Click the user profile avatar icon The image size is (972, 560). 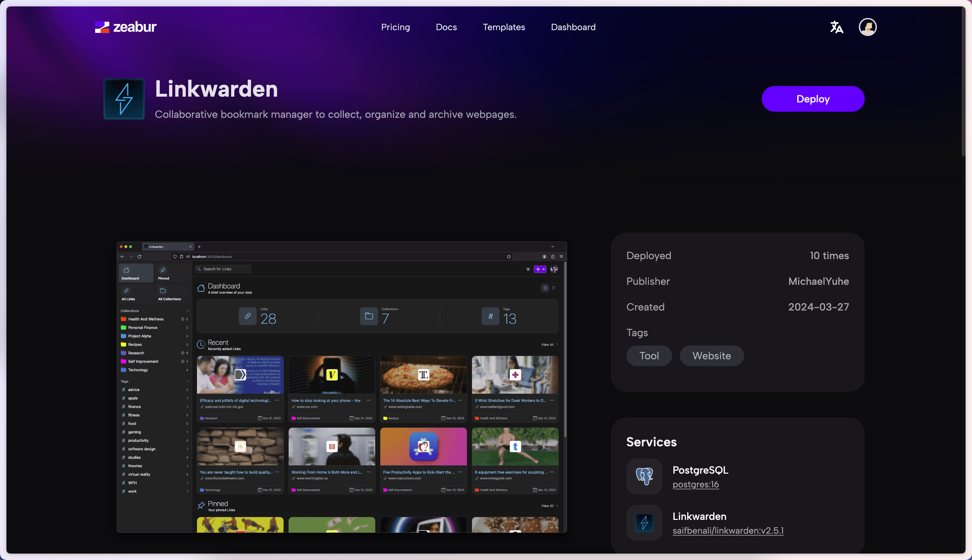pyautogui.click(x=867, y=27)
